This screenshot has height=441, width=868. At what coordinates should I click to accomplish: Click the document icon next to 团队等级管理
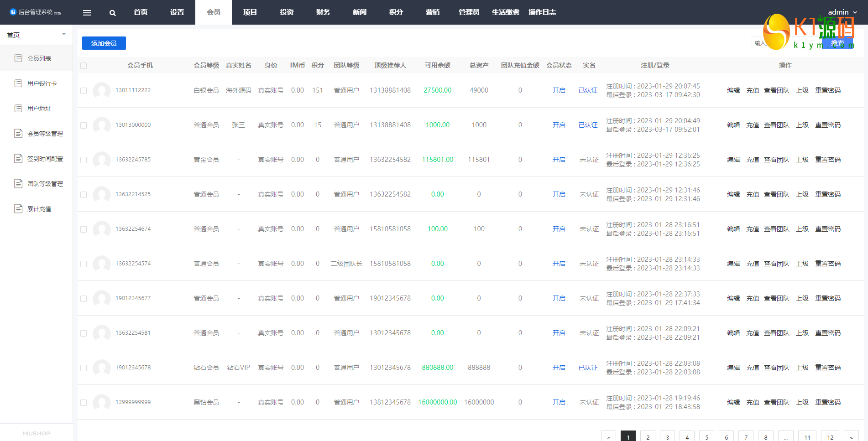18,183
